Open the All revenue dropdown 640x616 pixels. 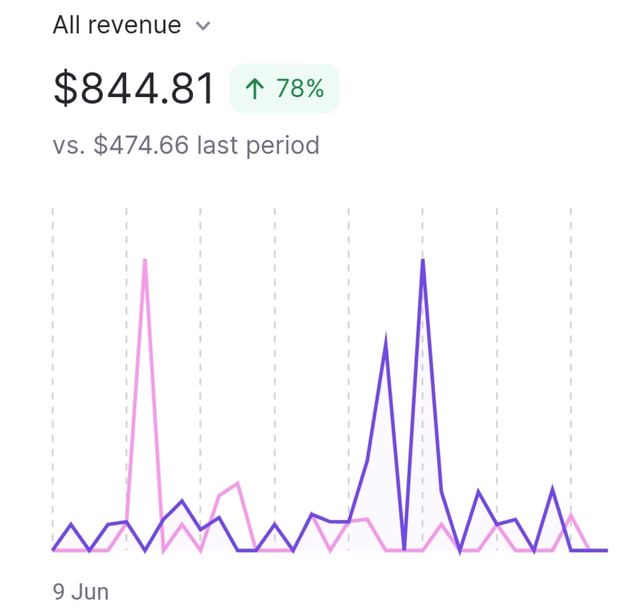[x=131, y=25]
